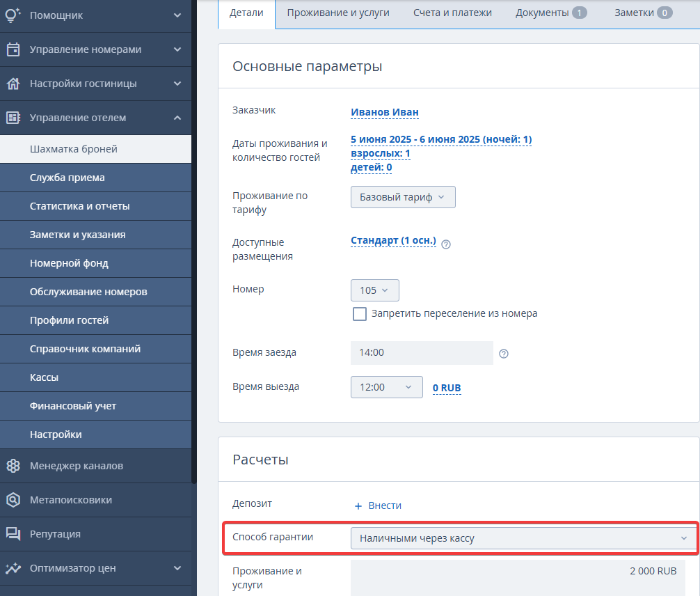Viewport: 700px width, 596px height.
Task: Click the flower icon for Менеджер каналов
Action: [13, 466]
